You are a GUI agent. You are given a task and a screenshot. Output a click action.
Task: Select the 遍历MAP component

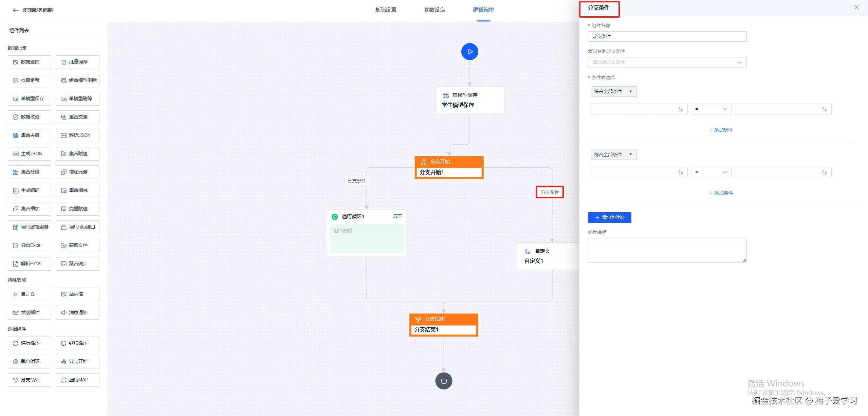click(x=78, y=380)
